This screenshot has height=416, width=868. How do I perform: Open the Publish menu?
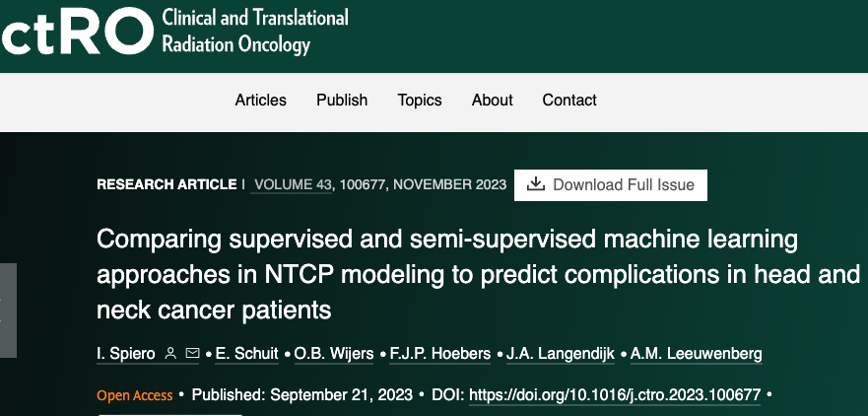point(342,100)
